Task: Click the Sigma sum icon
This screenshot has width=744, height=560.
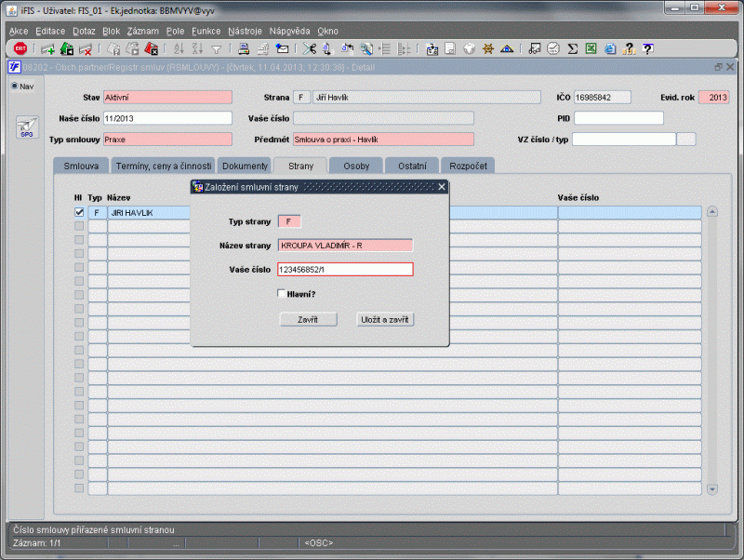Action: pos(573,48)
